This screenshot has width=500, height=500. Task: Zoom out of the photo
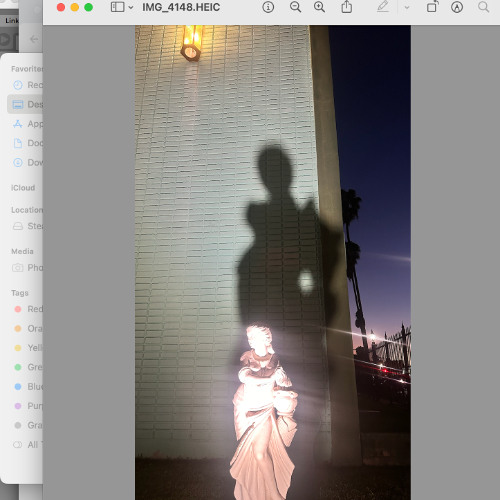[x=295, y=7]
